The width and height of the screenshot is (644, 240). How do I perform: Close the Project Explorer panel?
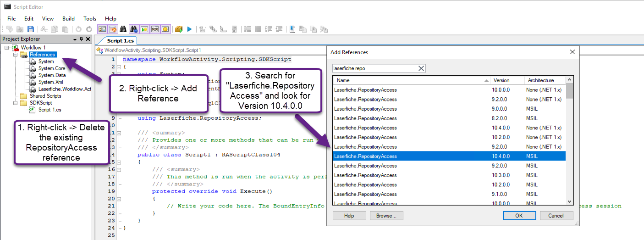pos(88,39)
